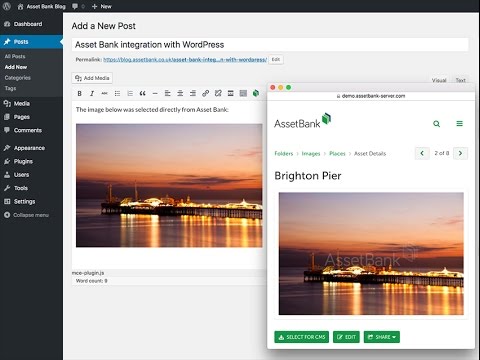Insert the Read More tag
The width and height of the screenshot is (480, 360).
pyautogui.click(x=231, y=94)
